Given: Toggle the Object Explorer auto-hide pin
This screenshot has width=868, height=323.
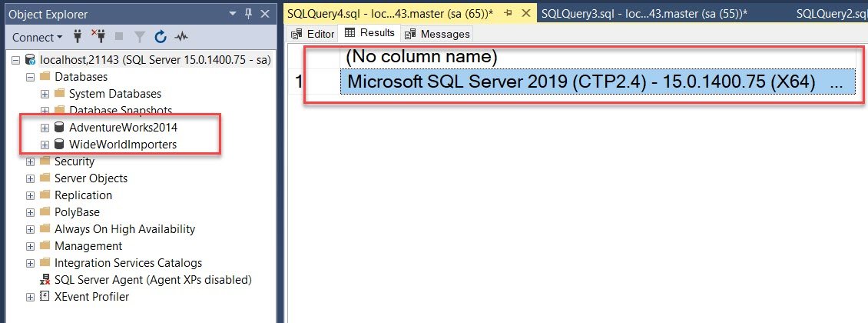Looking at the screenshot, I should 249,14.
